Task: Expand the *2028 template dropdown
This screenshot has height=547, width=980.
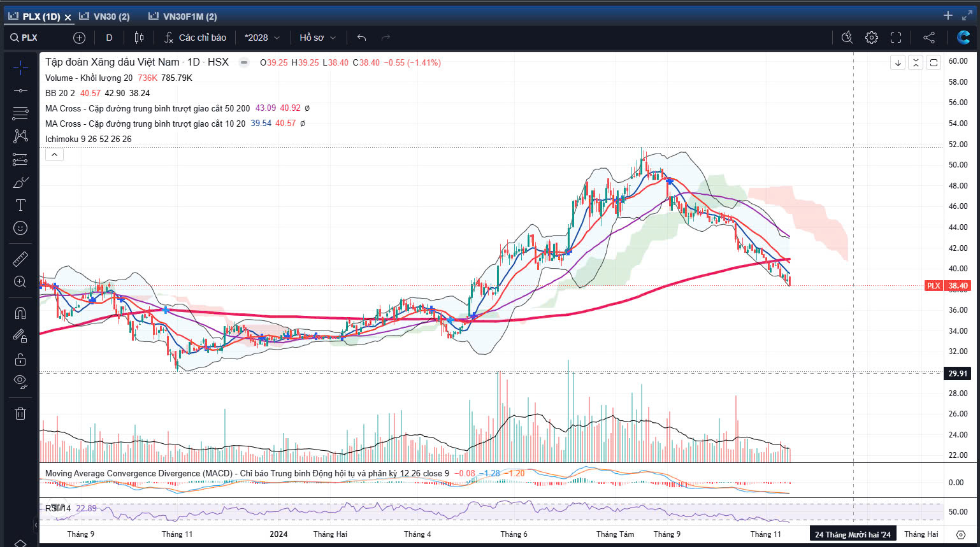Action: pyautogui.click(x=262, y=38)
